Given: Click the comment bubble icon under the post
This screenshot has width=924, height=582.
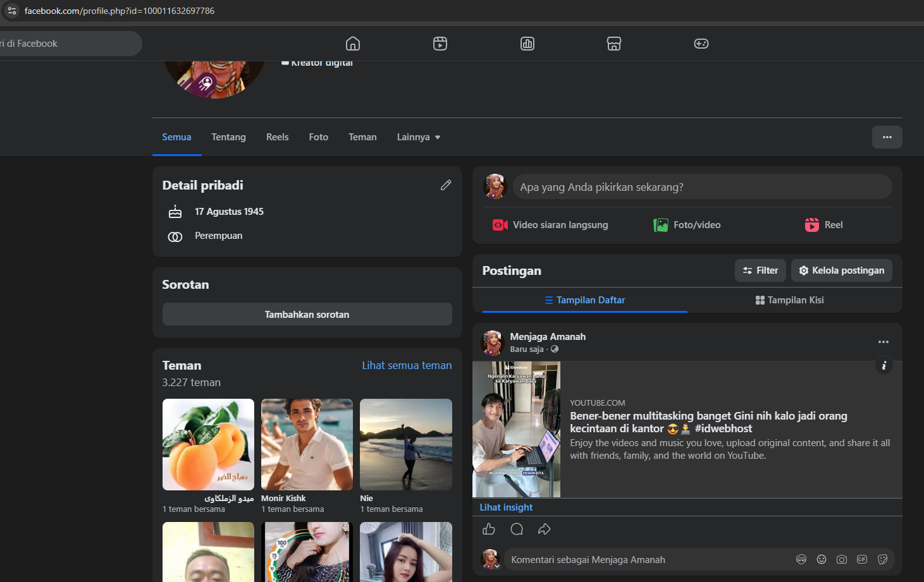Looking at the screenshot, I should pos(517,529).
